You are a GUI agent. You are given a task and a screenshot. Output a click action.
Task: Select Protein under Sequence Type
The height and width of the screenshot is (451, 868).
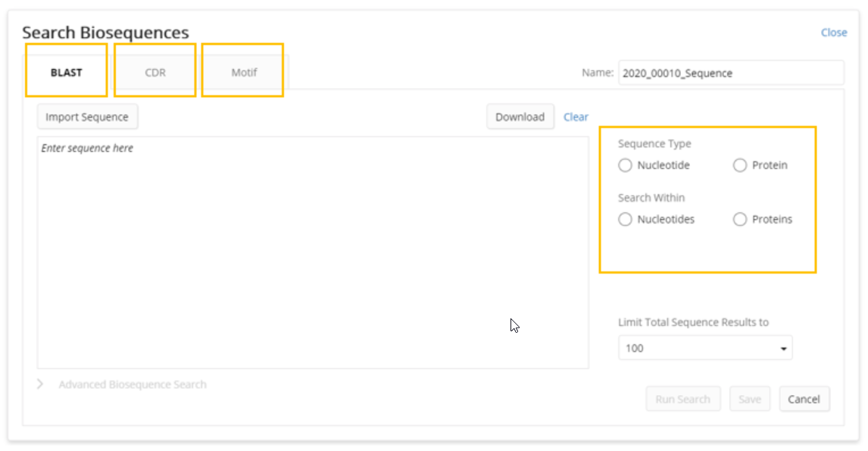pos(740,165)
